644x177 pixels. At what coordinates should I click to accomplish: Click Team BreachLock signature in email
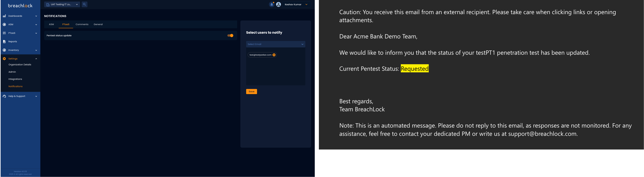[362, 109]
